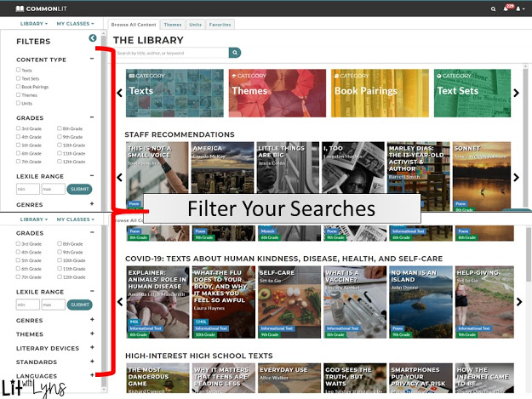Expand the Standards filter section
Viewport: 532px width, 399px height.
(x=92, y=361)
